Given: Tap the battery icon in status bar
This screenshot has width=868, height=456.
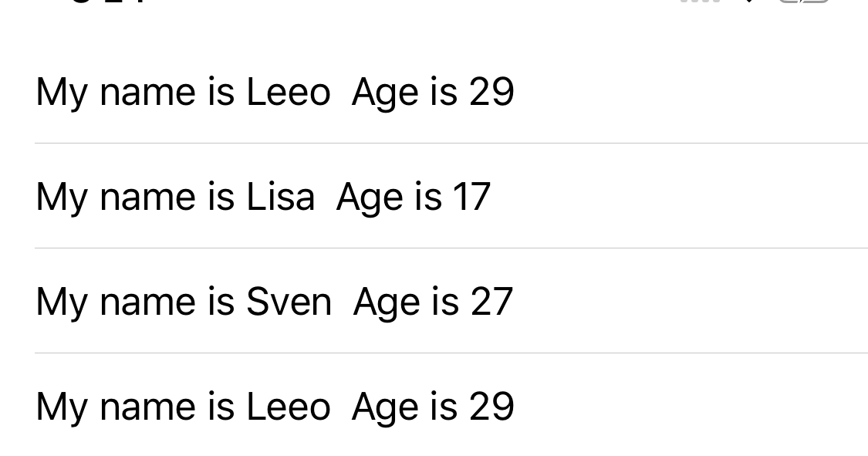Looking at the screenshot, I should (804, 2).
